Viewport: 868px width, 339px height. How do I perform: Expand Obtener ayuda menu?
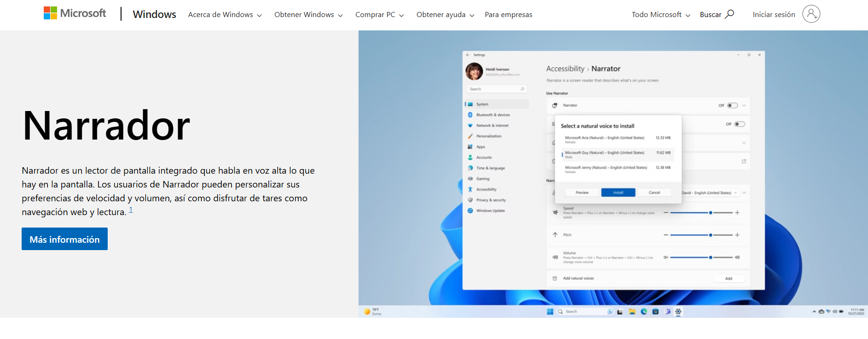tap(445, 15)
